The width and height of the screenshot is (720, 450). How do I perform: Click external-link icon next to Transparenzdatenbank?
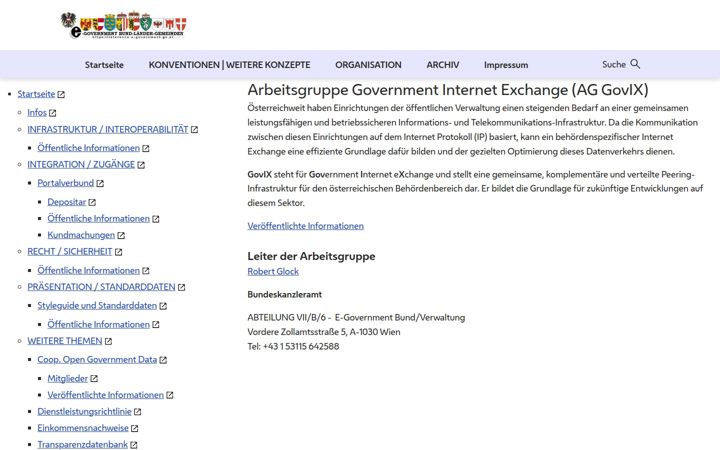(134, 445)
